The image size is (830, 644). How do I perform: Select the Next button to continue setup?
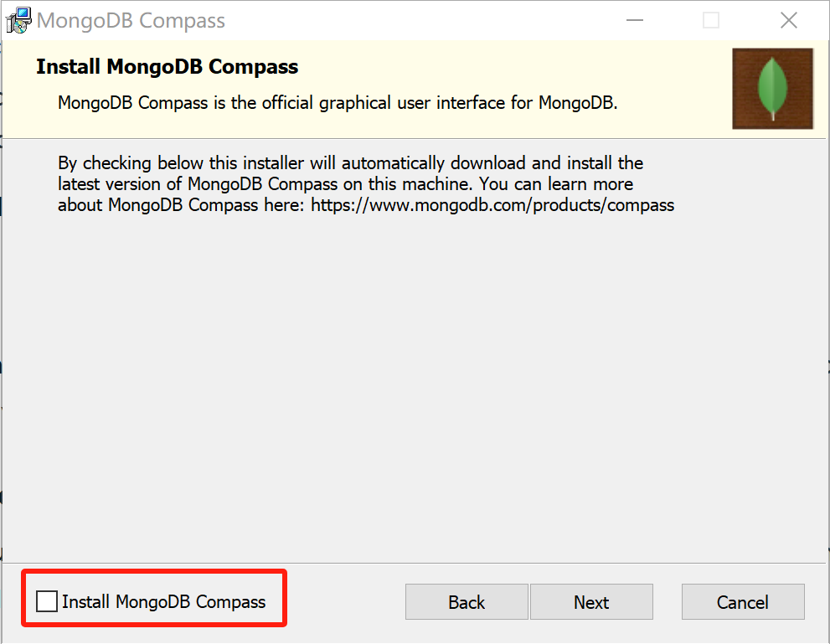point(591,601)
